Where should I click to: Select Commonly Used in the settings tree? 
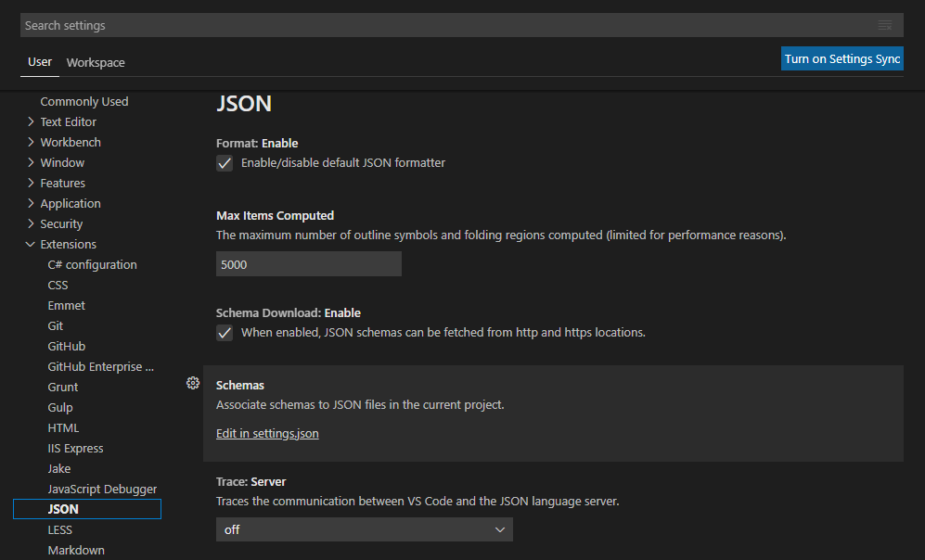coord(84,101)
